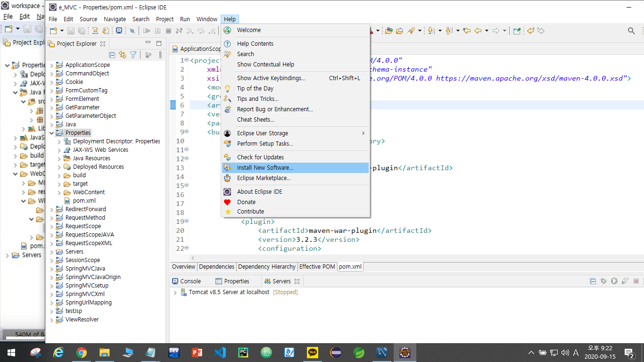This screenshot has width=644, height=362.
Task: Select pom.xml in Project Explorer
Action: [84, 201]
